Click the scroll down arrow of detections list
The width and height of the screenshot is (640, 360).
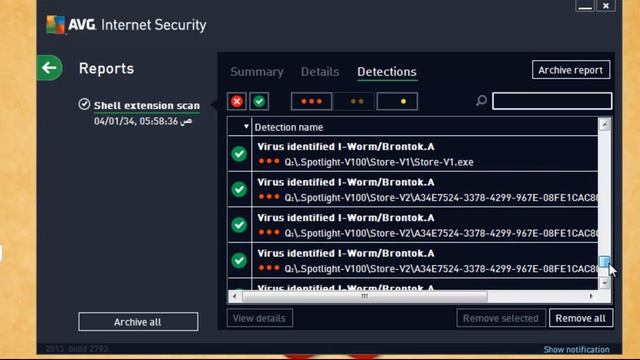tap(604, 282)
